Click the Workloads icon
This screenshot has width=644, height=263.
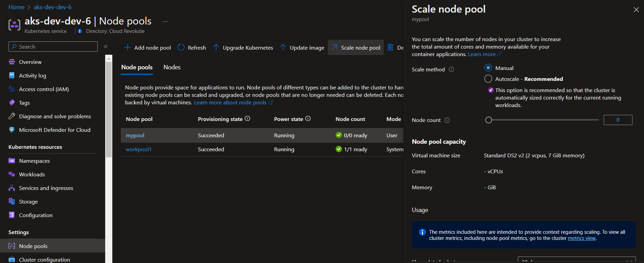click(x=12, y=174)
